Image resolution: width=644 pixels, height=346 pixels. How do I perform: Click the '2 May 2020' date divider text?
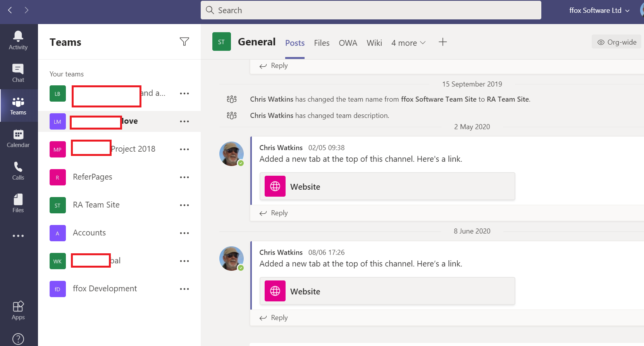(x=472, y=127)
